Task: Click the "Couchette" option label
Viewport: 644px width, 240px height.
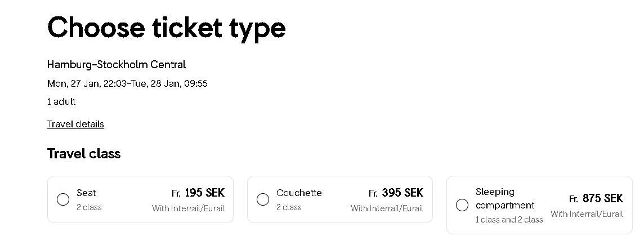Action: (299, 193)
